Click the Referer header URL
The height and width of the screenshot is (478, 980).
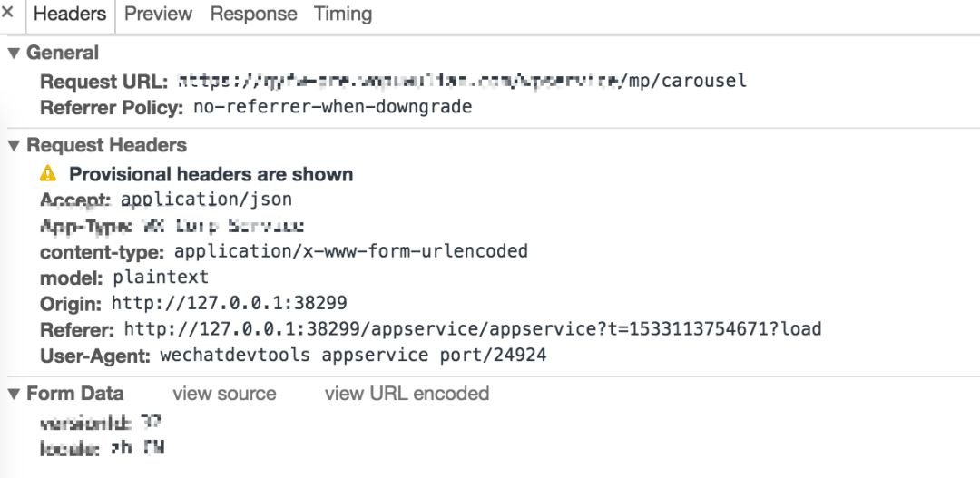(x=472, y=329)
